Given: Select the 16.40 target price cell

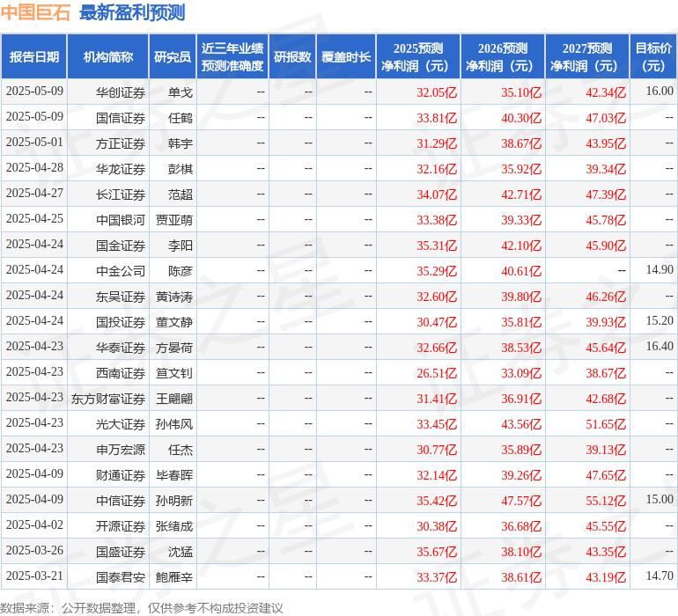Looking at the screenshot, I should (x=659, y=347).
